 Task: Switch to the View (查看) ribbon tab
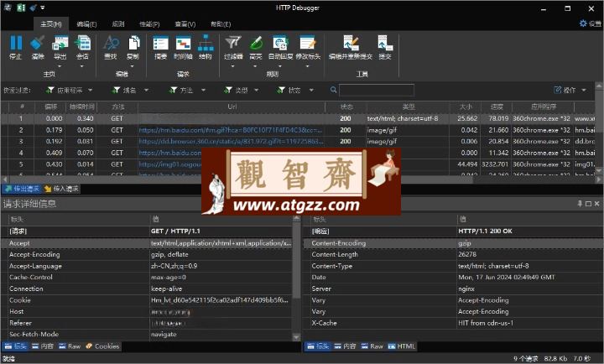[x=185, y=23]
